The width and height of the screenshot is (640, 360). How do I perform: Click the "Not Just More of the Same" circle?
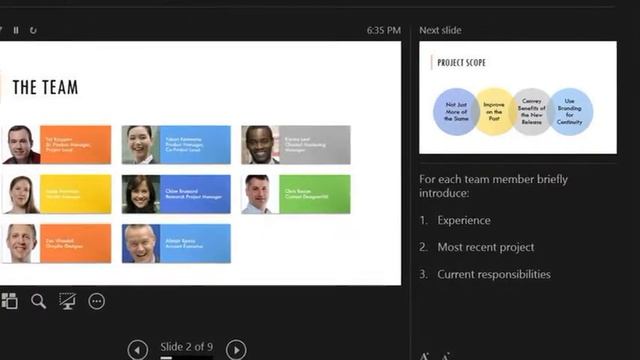click(456, 111)
